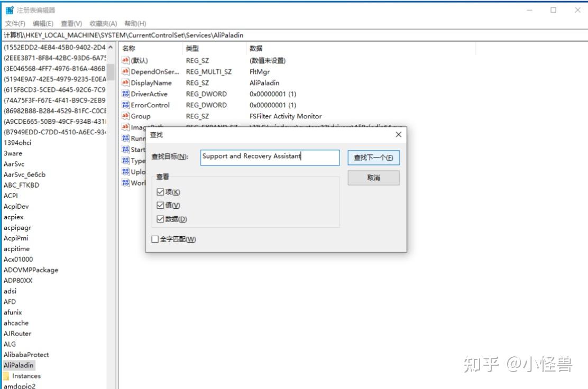Click the 取消 button to cancel search
The width and height of the screenshot is (588, 389).
click(x=373, y=178)
